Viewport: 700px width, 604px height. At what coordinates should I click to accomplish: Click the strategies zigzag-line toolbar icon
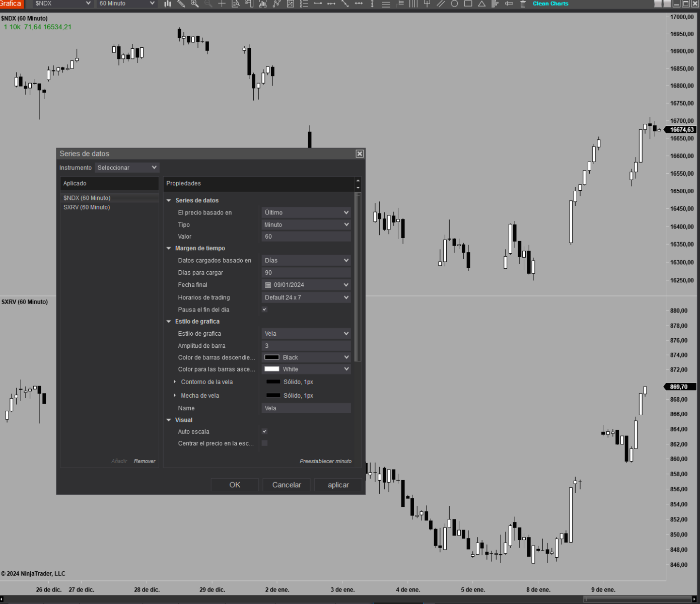tap(276, 4)
